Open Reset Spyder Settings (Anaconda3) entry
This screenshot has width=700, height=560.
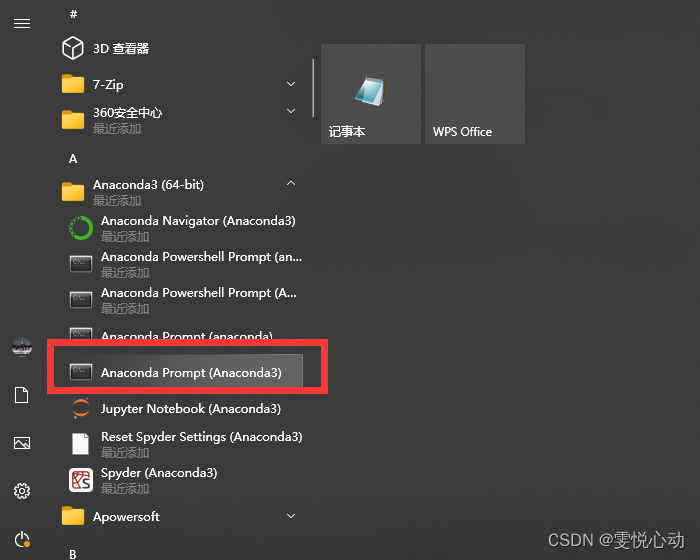(181, 444)
